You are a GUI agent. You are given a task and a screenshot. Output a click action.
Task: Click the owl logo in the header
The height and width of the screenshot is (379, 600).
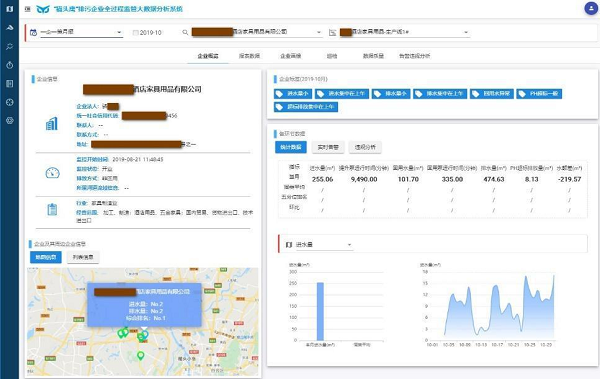[x=43, y=9]
